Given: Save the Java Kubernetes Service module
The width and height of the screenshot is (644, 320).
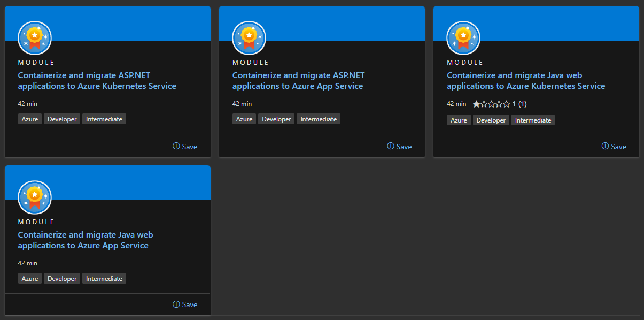Looking at the screenshot, I should pyautogui.click(x=614, y=147).
